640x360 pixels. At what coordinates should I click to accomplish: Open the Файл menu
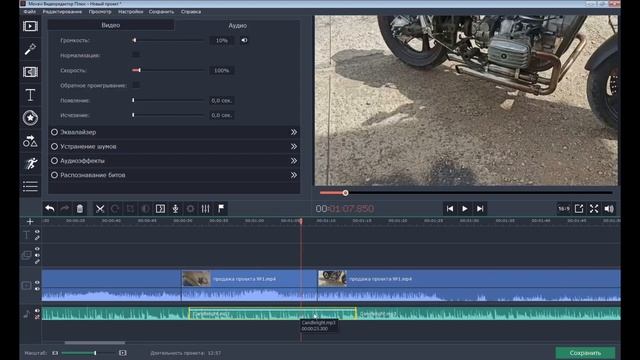click(x=29, y=12)
